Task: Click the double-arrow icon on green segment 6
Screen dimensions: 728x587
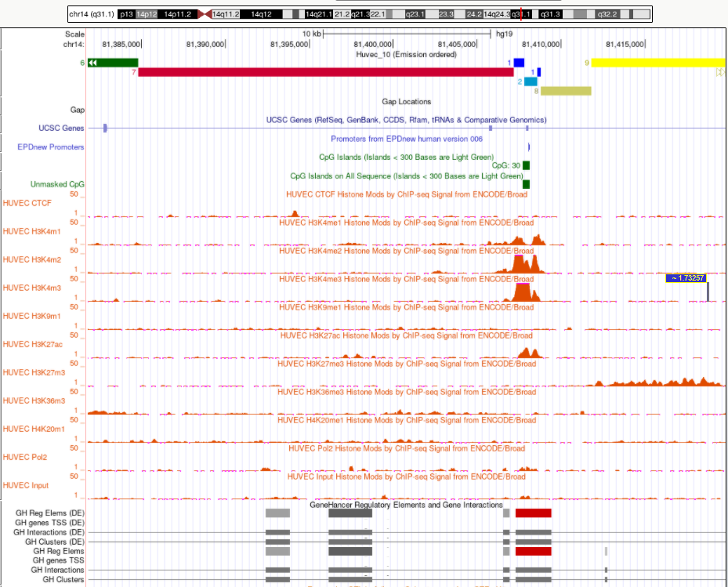Action: pyautogui.click(x=92, y=63)
